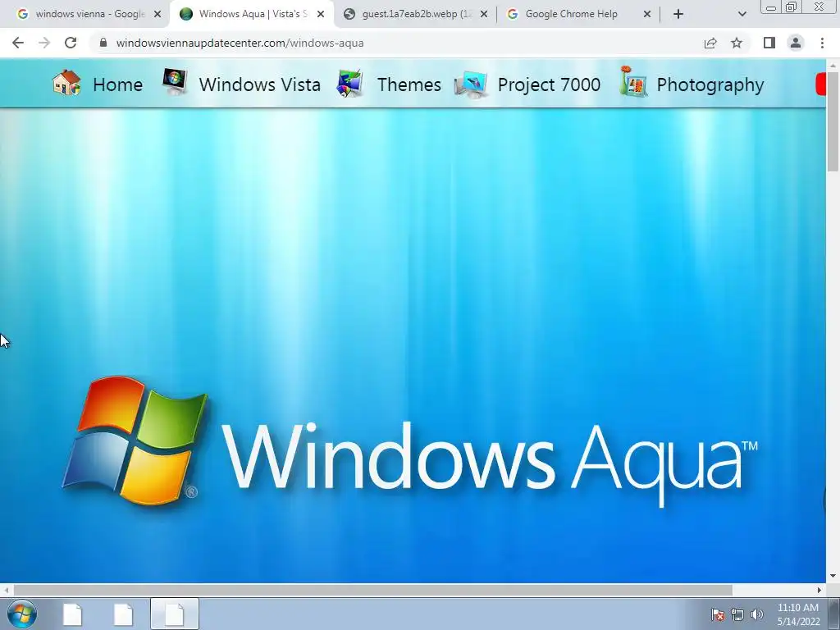
Task: Click the vertical scrollbar up arrow
Action: pyautogui.click(x=833, y=65)
